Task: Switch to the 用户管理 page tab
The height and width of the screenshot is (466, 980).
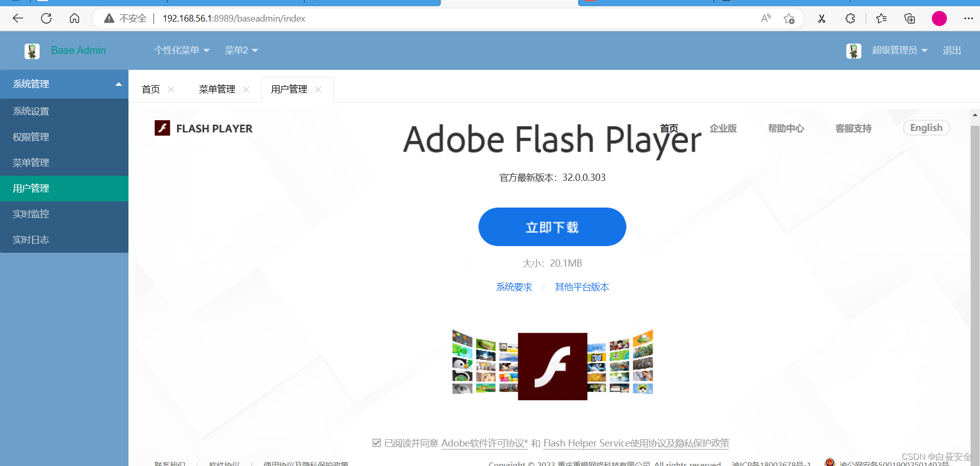Action: point(289,89)
